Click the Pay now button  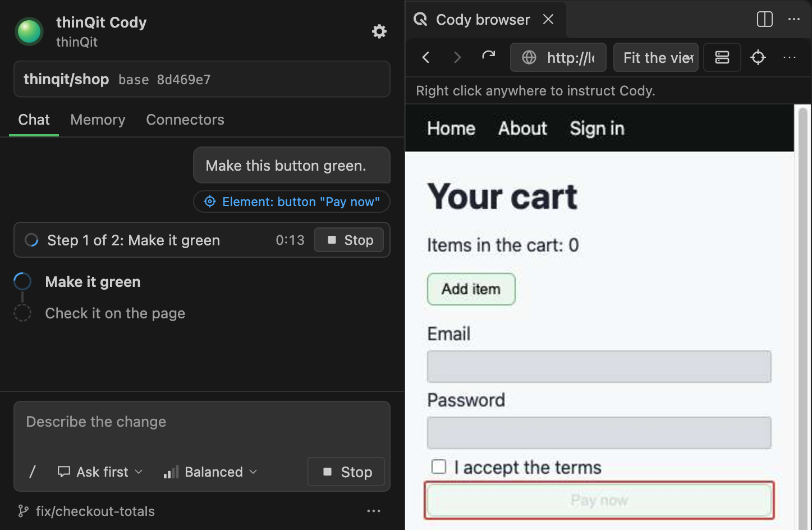pos(599,500)
